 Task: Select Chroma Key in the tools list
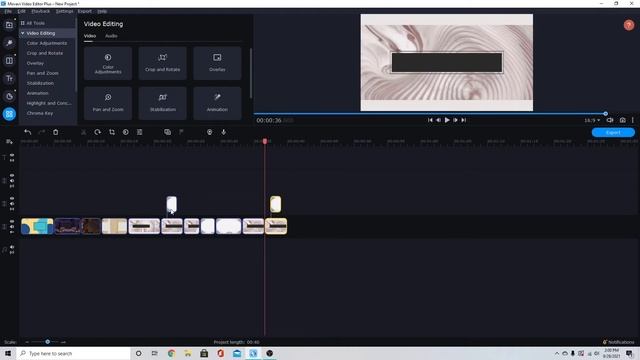click(40, 113)
